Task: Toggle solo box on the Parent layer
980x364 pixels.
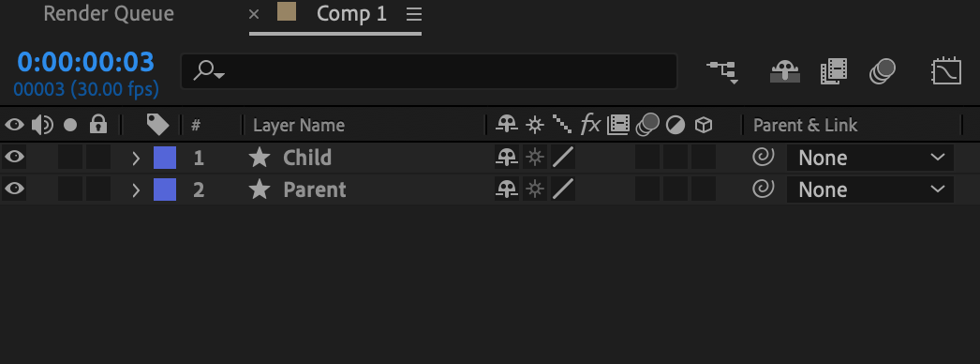Action: click(70, 190)
